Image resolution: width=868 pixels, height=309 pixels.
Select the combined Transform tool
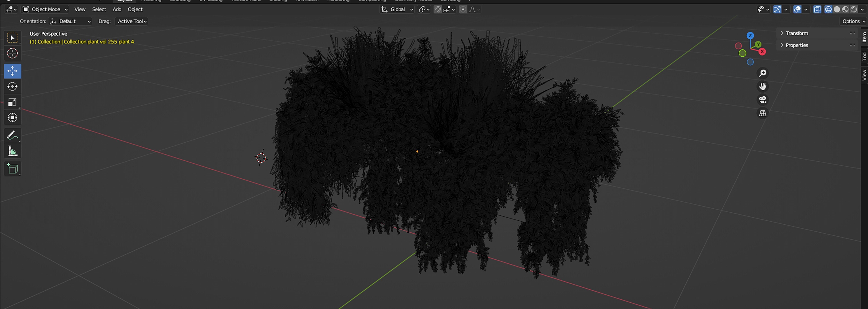click(x=12, y=117)
